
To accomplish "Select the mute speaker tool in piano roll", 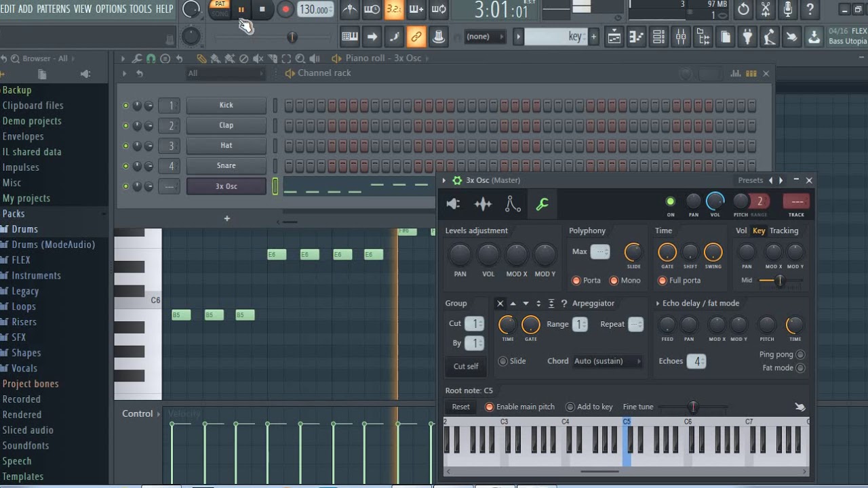I will 258,59.
